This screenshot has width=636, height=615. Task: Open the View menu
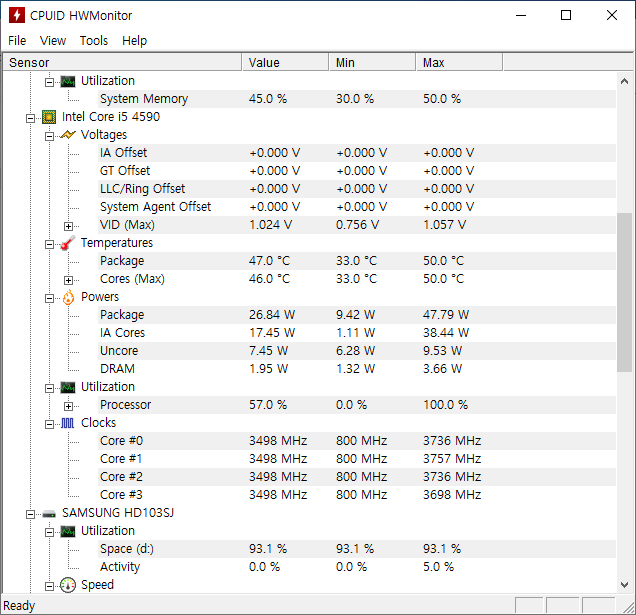(53, 41)
